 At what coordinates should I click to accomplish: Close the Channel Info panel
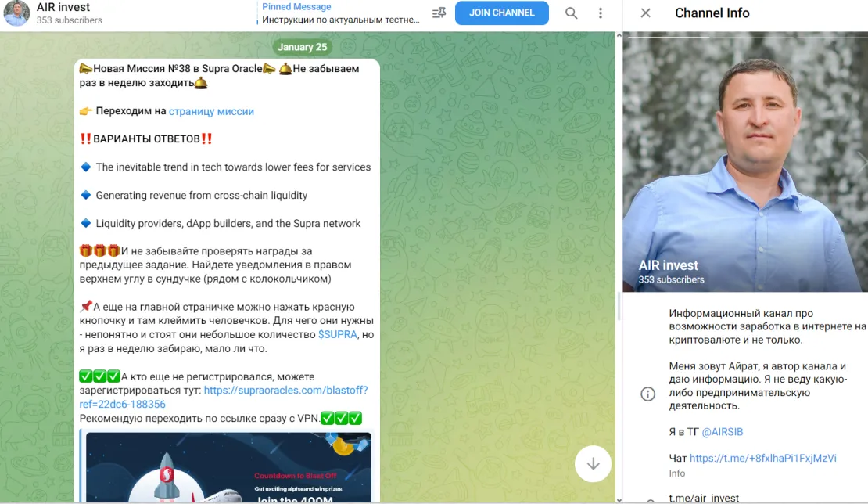pos(645,13)
